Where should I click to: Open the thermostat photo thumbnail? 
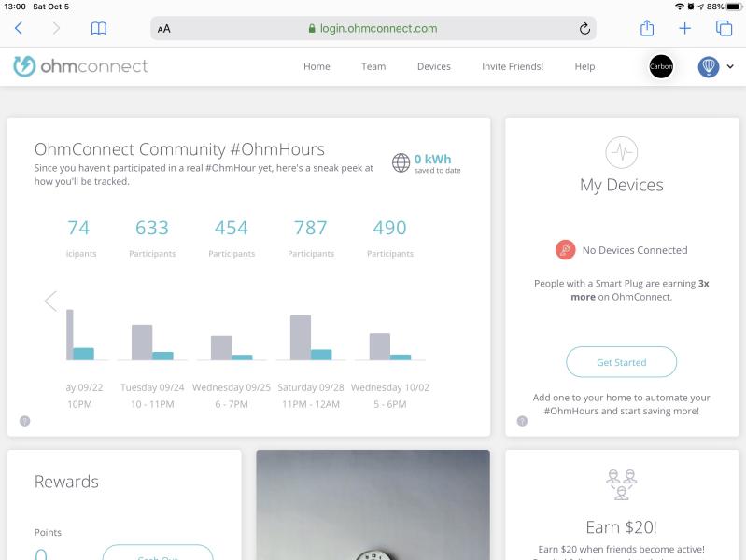click(x=373, y=505)
